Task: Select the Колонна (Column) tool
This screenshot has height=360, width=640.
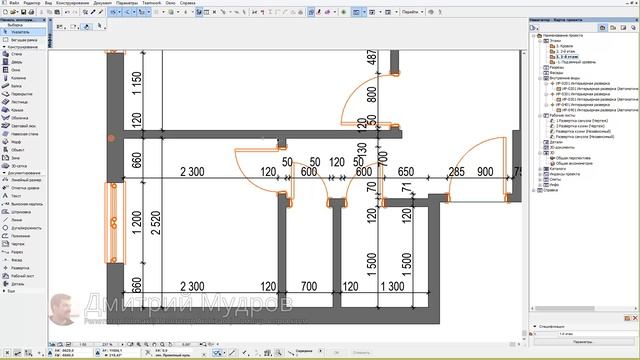Action: click(x=23, y=78)
